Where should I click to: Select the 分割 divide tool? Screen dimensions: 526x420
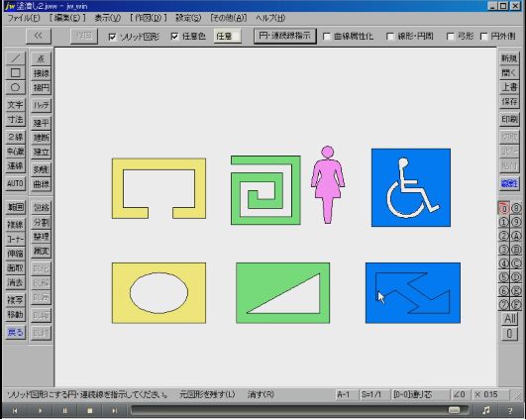tap(41, 222)
